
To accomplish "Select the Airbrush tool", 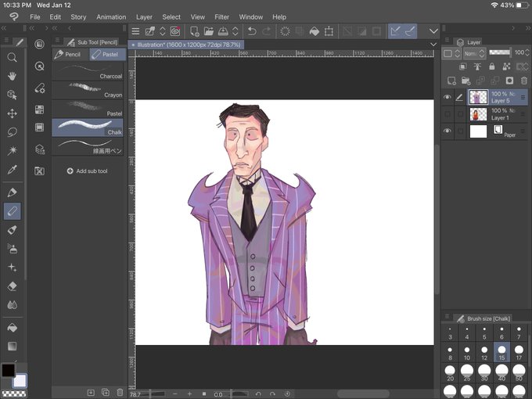I will (x=12, y=249).
